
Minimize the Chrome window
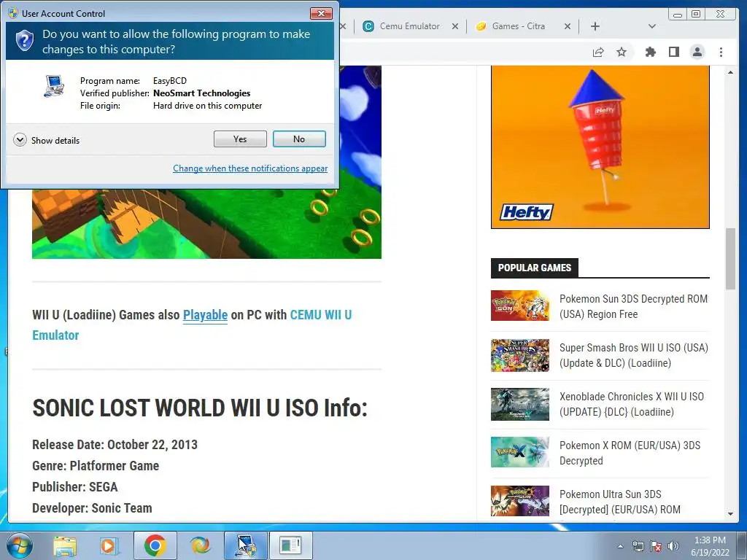pos(678,14)
